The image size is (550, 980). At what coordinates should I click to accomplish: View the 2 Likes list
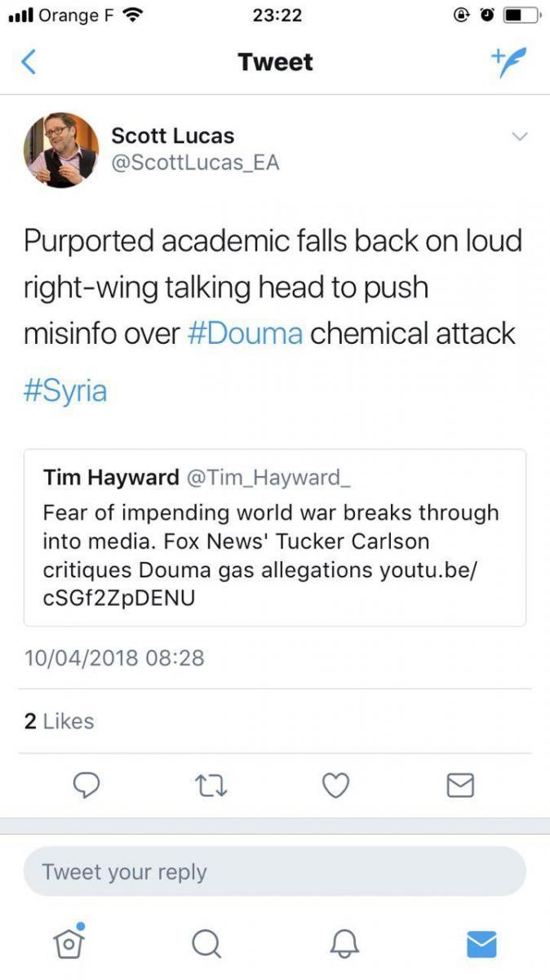pyautogui.click(x=59, y=721)
